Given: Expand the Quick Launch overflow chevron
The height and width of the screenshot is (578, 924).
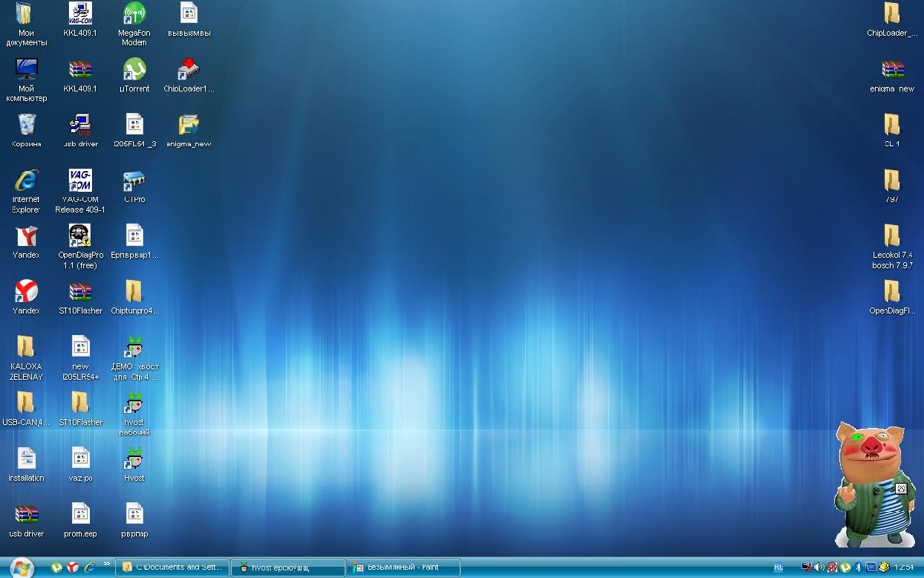Looking at the screenshot, I should [106, 565].
